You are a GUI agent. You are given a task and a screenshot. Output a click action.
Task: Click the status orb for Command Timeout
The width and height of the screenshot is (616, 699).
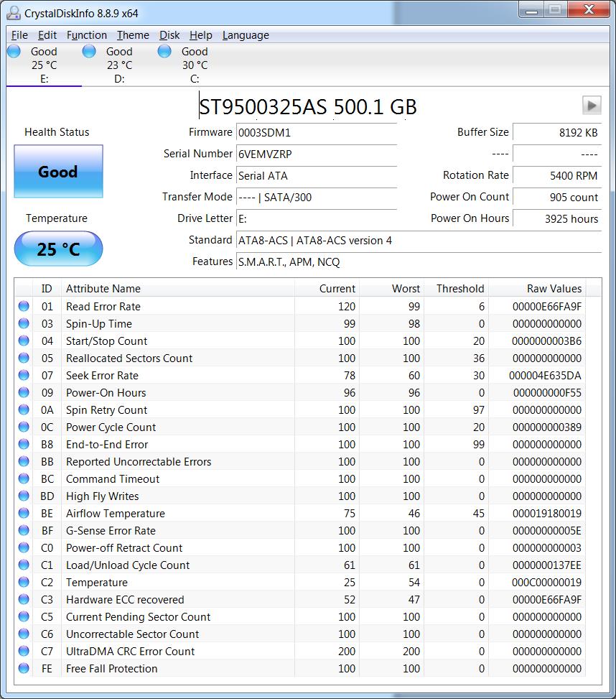point(24,478)
